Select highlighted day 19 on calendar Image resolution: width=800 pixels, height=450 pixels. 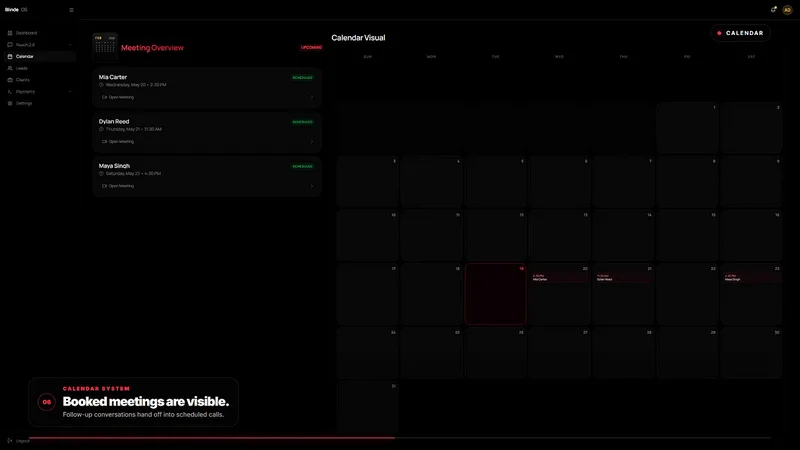point(495,294)
